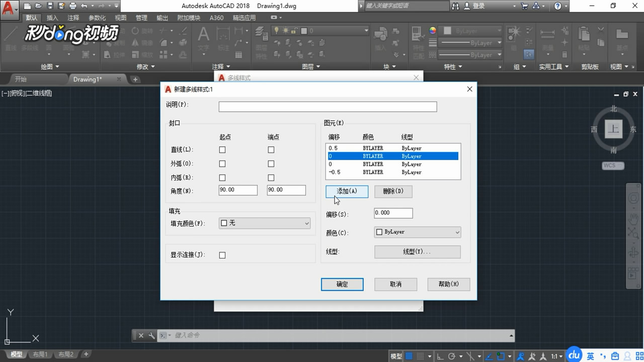This screenshot has height=362, width=644.
Task: Expand command line history arrow
Action: click(x=511, y=335)
